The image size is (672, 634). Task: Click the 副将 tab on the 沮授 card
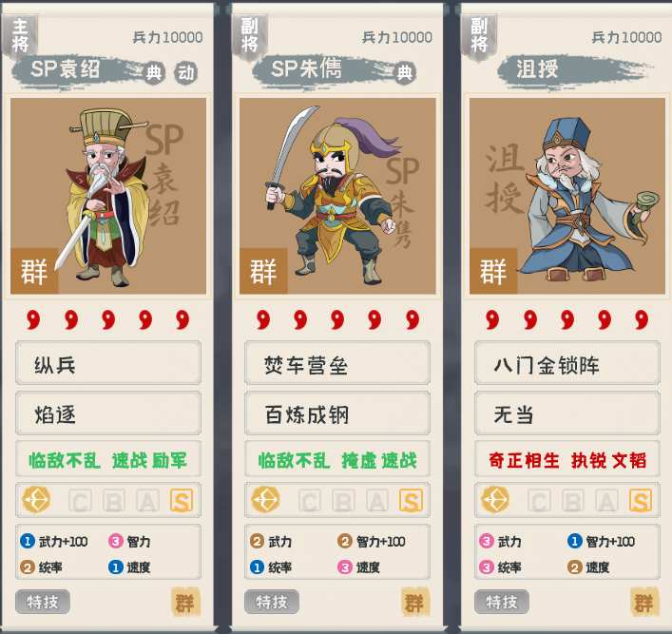click(479, 36)
